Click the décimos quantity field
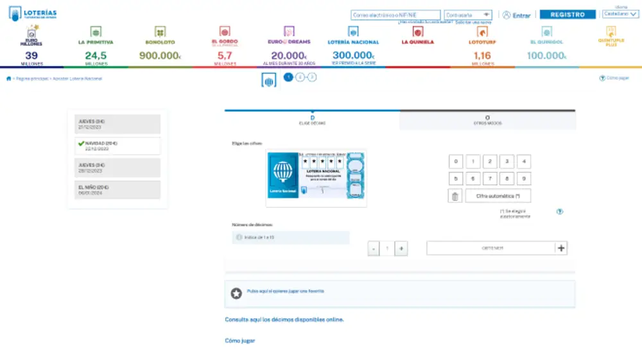Viewport: 642px width, 364px height. click(387, 248)
